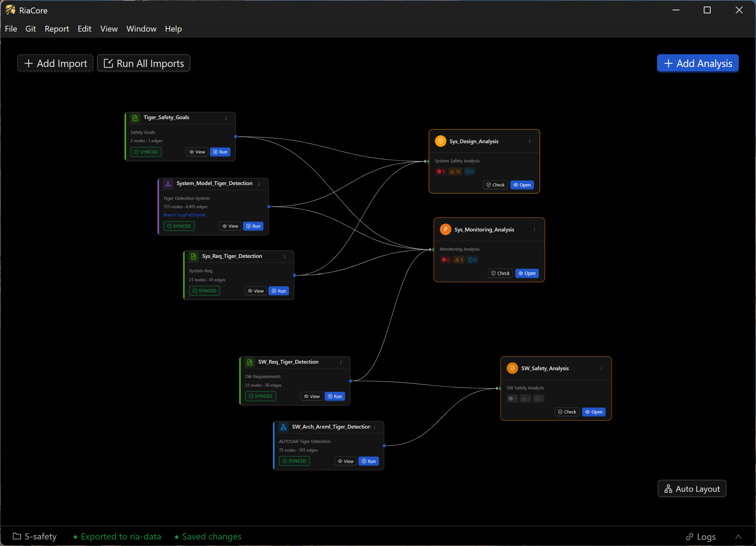Screen dimensions: 756x546
Task: Click the greyed warning badge in SW_Safety_Analysis
Action: coord(525,398)
